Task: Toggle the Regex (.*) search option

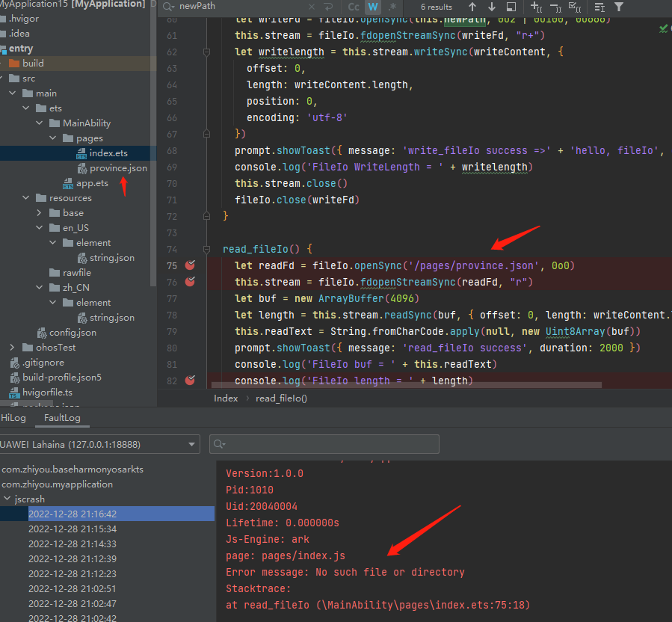Action: point(392,7)
